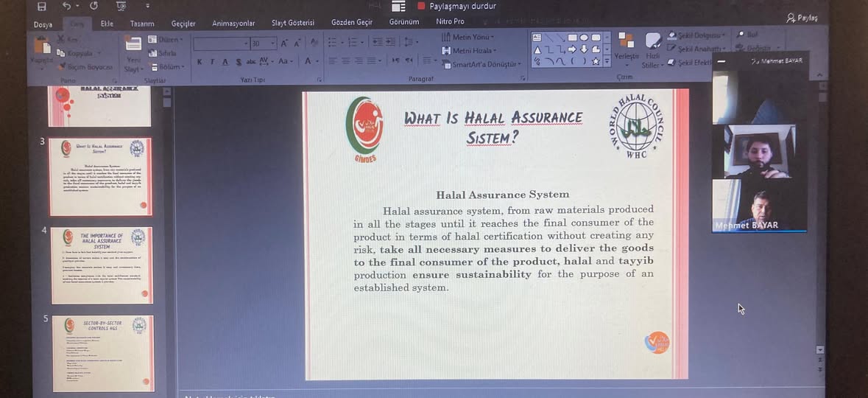Increase font size with the larger A icon

point(284,43)
